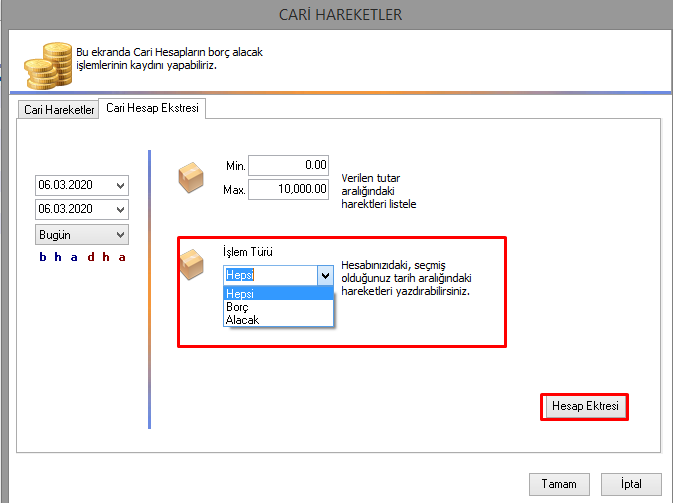Switch to the Cari Hareketler tab
The width and height of the screenshot is (673, 503).
58,108
